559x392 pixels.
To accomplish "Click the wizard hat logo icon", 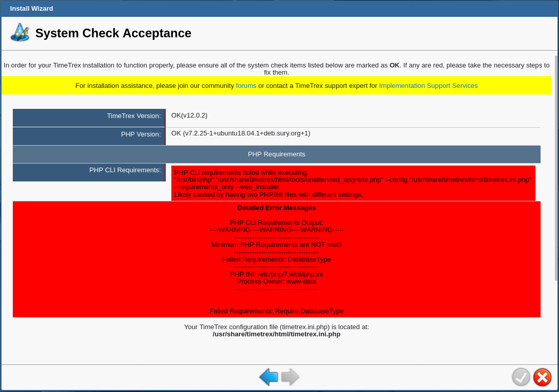I will [20, 33].
